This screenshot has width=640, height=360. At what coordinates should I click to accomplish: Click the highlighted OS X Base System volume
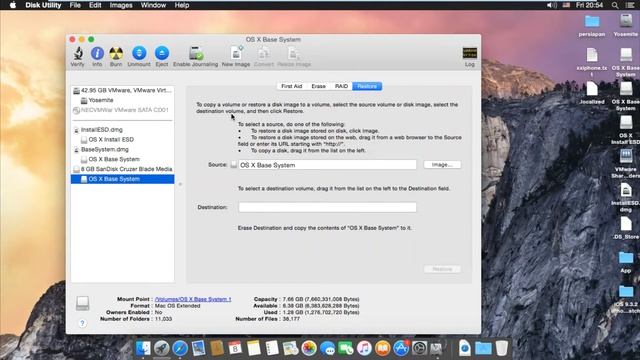122,179
